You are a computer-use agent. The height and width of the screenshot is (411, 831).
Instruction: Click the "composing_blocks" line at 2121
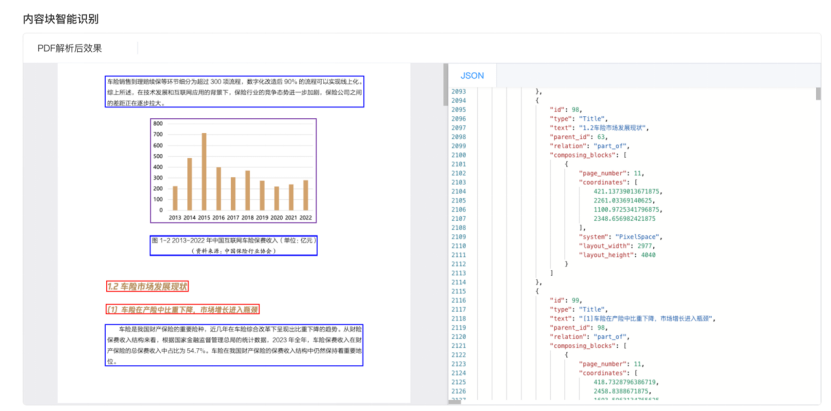point(589,345)
